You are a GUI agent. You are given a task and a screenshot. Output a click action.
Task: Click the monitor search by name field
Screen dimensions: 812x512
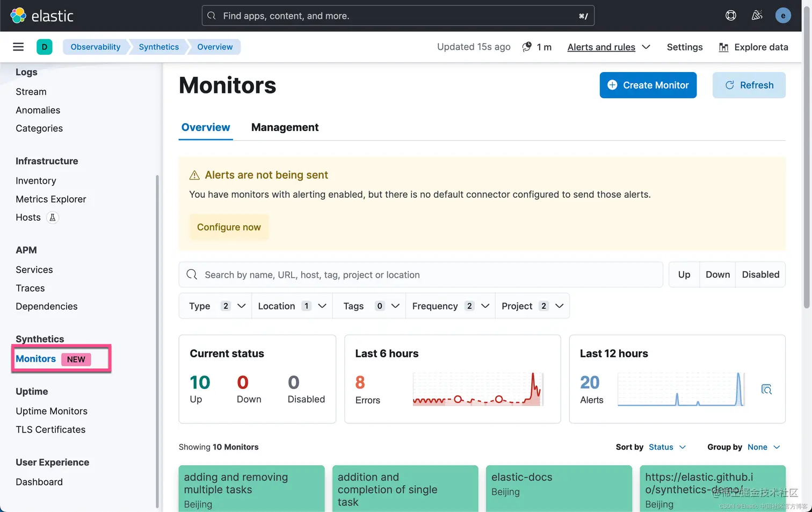[421, 275]
